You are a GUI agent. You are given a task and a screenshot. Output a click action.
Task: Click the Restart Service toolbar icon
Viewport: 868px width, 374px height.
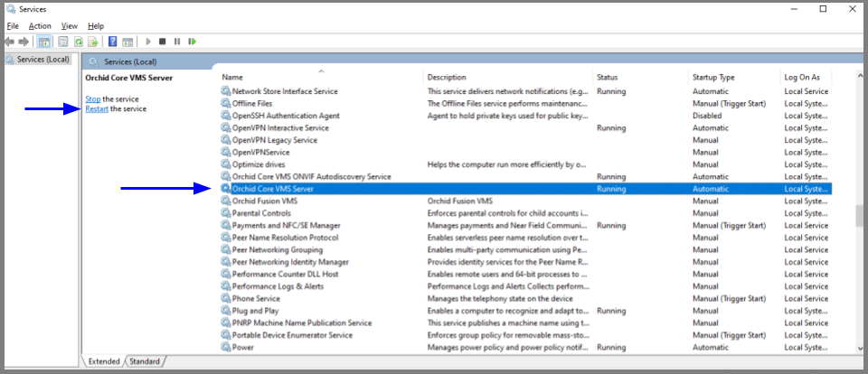(192, 42)
